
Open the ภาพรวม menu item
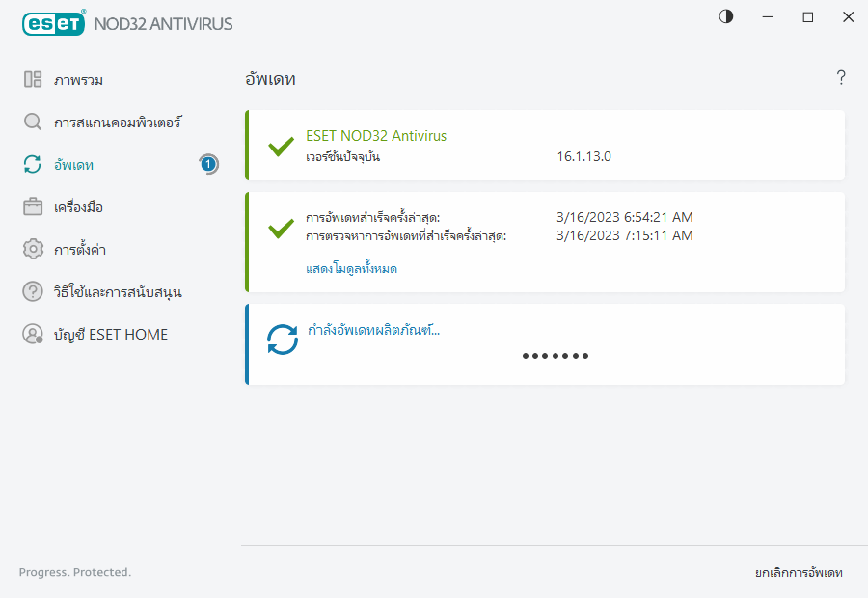[79, 80]
